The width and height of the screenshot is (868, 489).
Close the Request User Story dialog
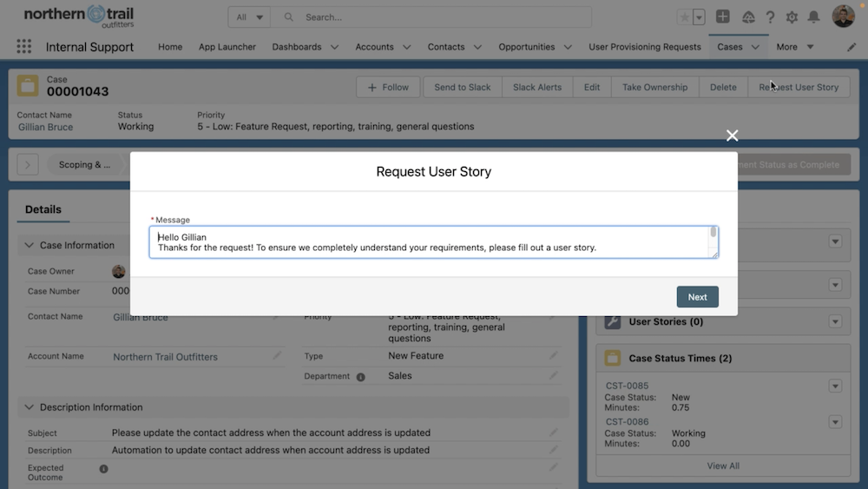[732, 135]
